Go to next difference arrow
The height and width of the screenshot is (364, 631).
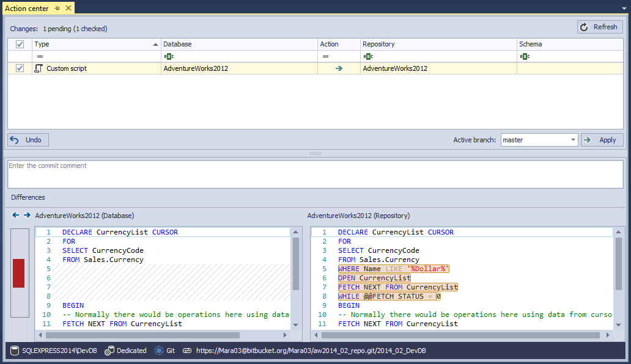click(x=27, y=215)
